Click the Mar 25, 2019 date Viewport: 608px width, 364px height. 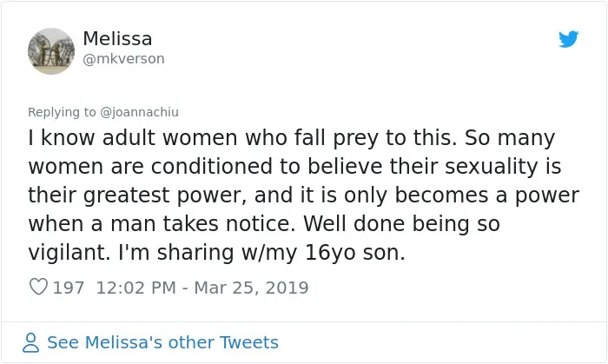coord(251,288)
